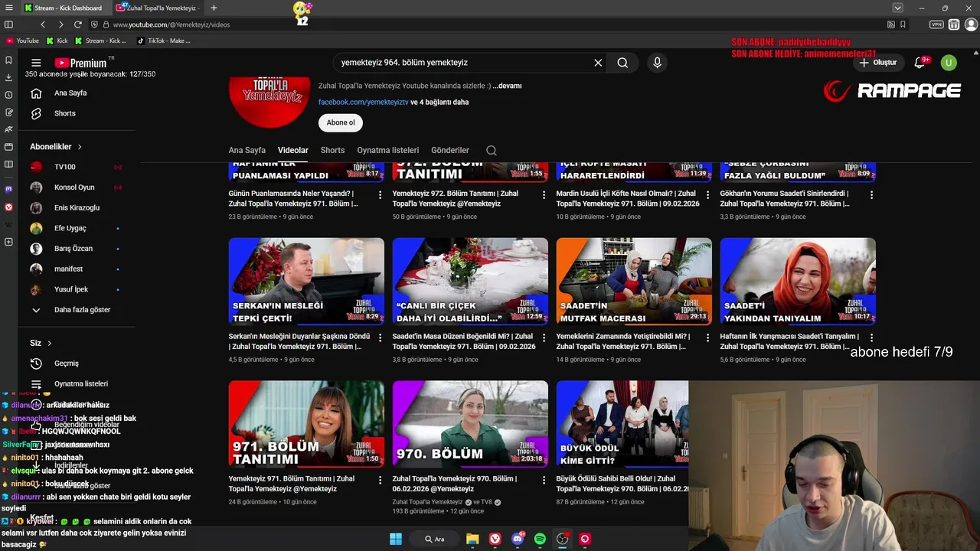Open Shorts in the YouTube sidebar

65,113
